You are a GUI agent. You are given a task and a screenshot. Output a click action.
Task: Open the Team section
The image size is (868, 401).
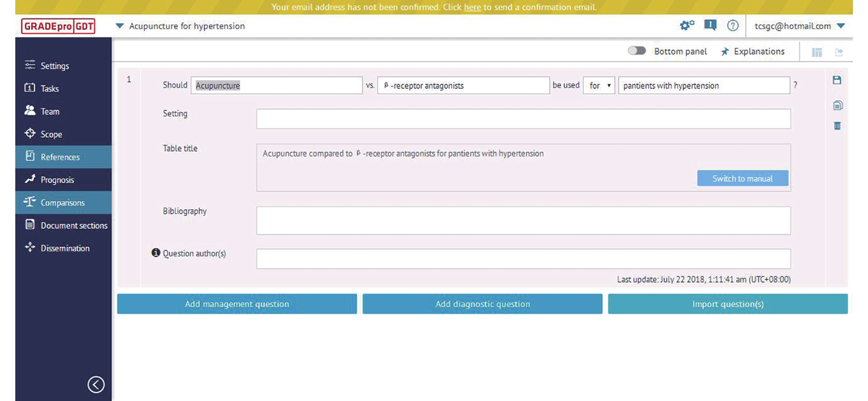point(63,111)
